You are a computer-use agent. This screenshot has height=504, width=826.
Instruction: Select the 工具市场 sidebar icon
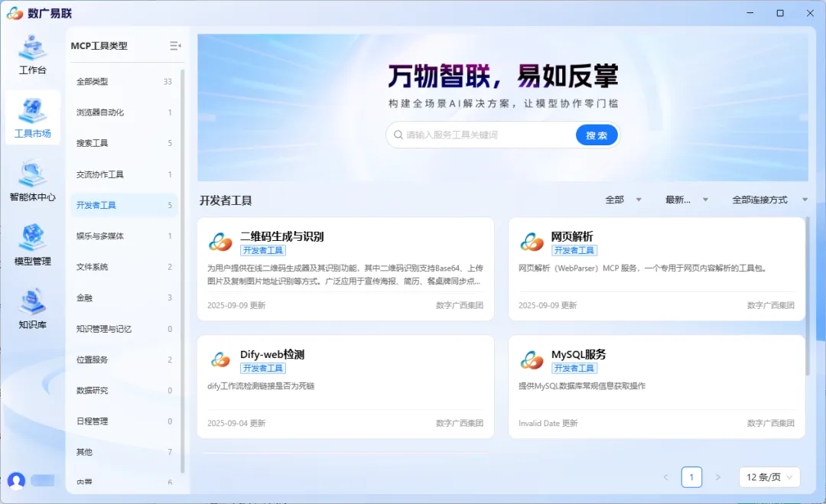click(31, 117)
